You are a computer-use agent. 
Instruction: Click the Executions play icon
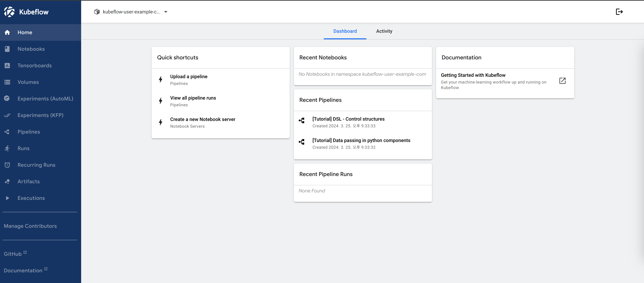(x=7, y=198)
